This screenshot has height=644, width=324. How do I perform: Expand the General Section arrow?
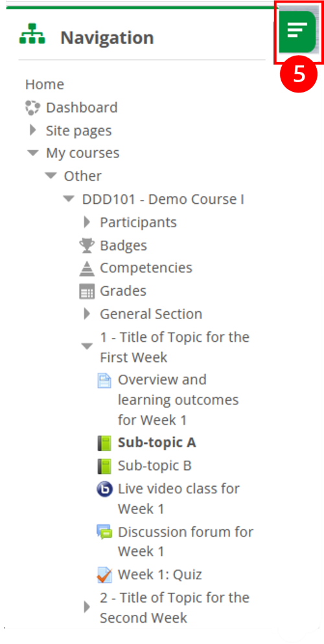click(87, 314)
